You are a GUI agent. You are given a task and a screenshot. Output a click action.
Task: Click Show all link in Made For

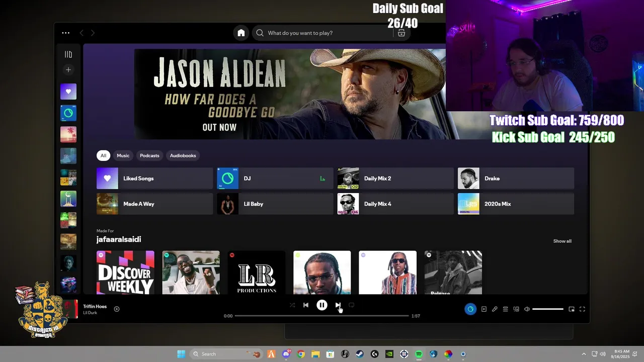pos(562,241)
